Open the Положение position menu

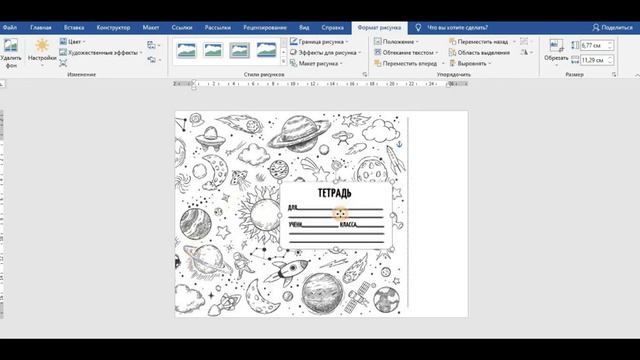coord(396,42)
